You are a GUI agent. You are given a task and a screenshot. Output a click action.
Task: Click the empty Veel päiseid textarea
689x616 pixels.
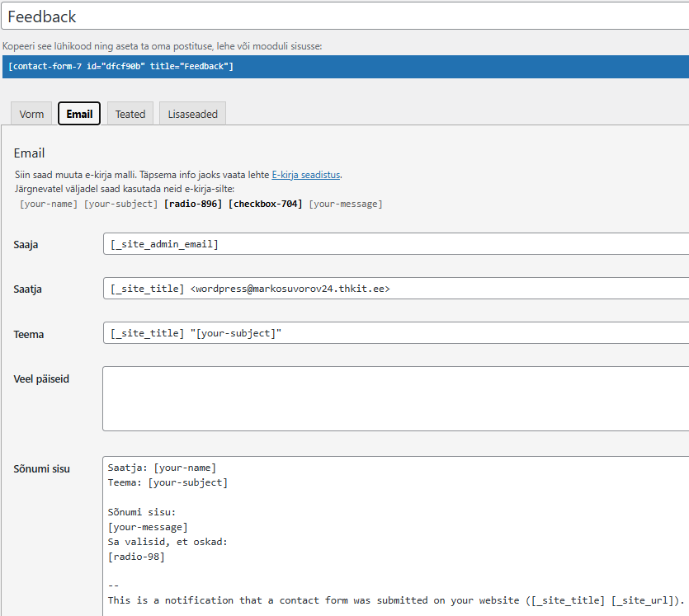[x=394, y=398]
